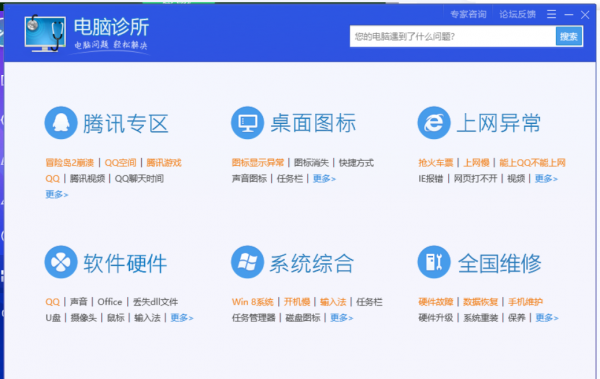Open the QQ聊天时间 link
This screenshot has width=600, height=379.
(139, 178)
